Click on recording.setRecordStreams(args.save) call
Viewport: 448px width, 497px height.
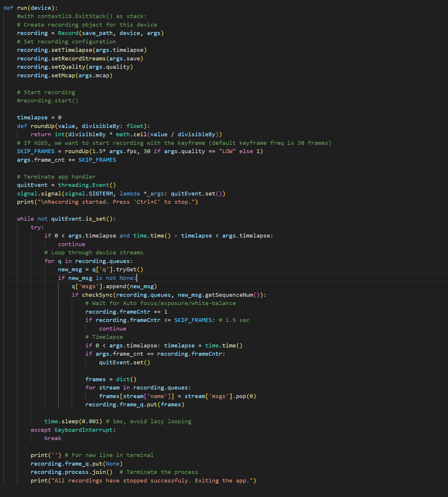point(80,59)
